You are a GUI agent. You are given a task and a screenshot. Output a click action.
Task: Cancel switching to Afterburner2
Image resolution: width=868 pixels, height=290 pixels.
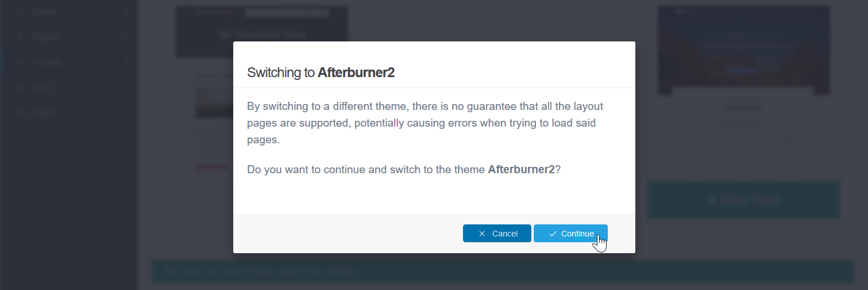click(x=497, y=234)
